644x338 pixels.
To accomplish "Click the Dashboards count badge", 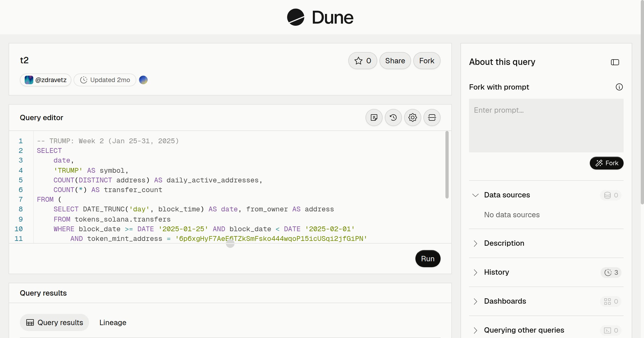I will coord(611,301).
